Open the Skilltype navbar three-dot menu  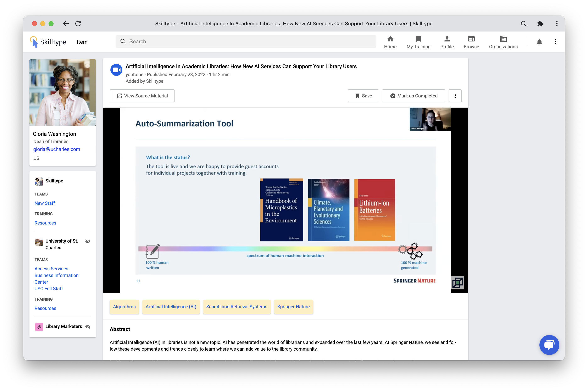(x=555, y=42)
